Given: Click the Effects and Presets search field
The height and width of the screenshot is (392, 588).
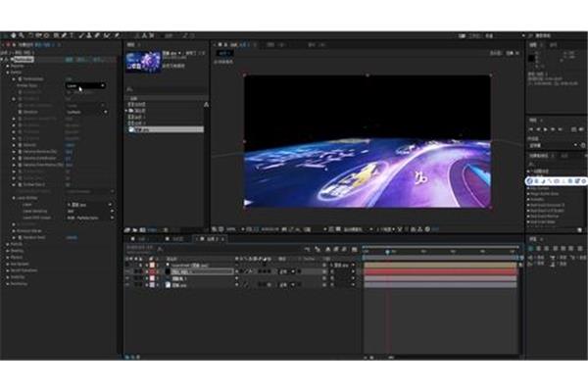Looking at the screenshot, I should pos(556,164).
